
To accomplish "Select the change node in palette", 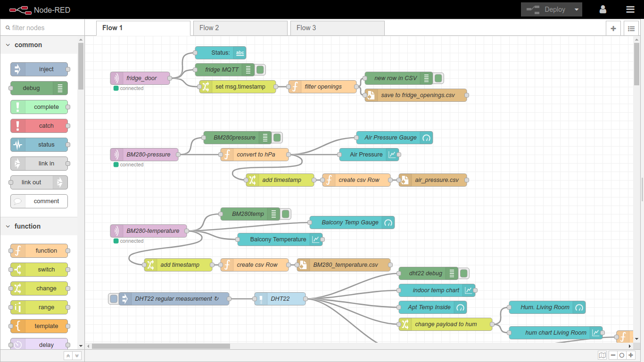I will tap(39, 288).
